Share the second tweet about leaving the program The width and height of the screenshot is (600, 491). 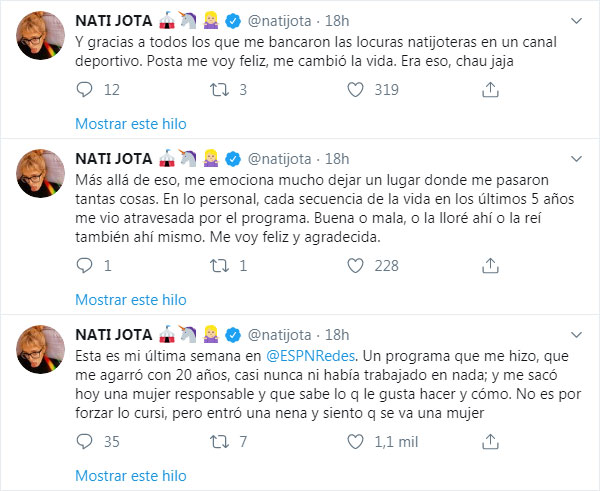click(489, 266)
